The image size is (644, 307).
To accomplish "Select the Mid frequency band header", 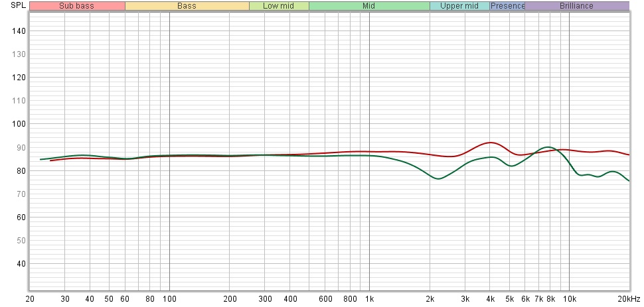I will click(x=368, y=6).
